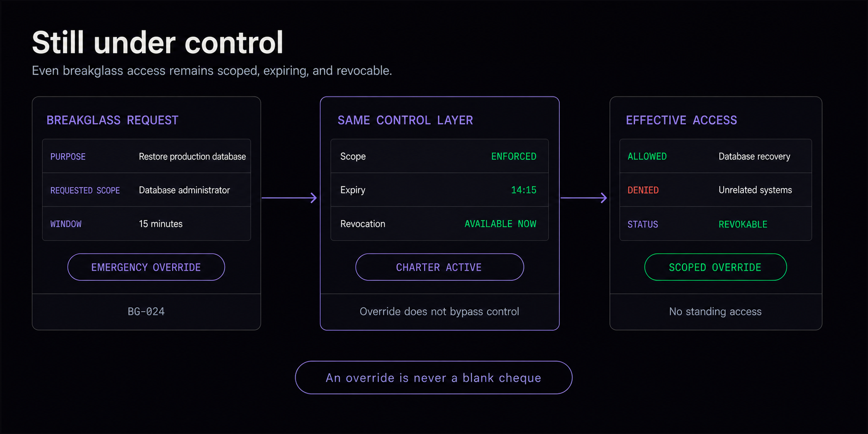Click the Revocation AVAILABLE NOW status
Viewport: 868px width, 434px height.
click(500, 224)
